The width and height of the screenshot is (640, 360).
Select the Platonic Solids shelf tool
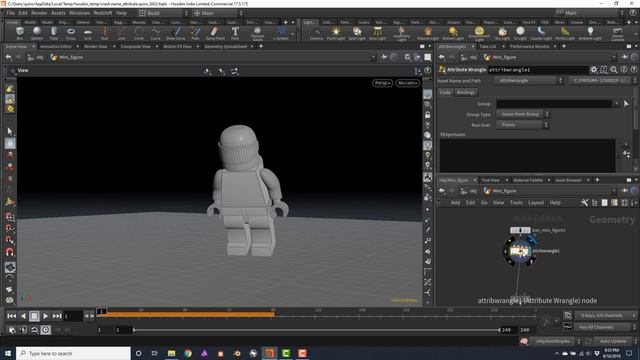257,33
